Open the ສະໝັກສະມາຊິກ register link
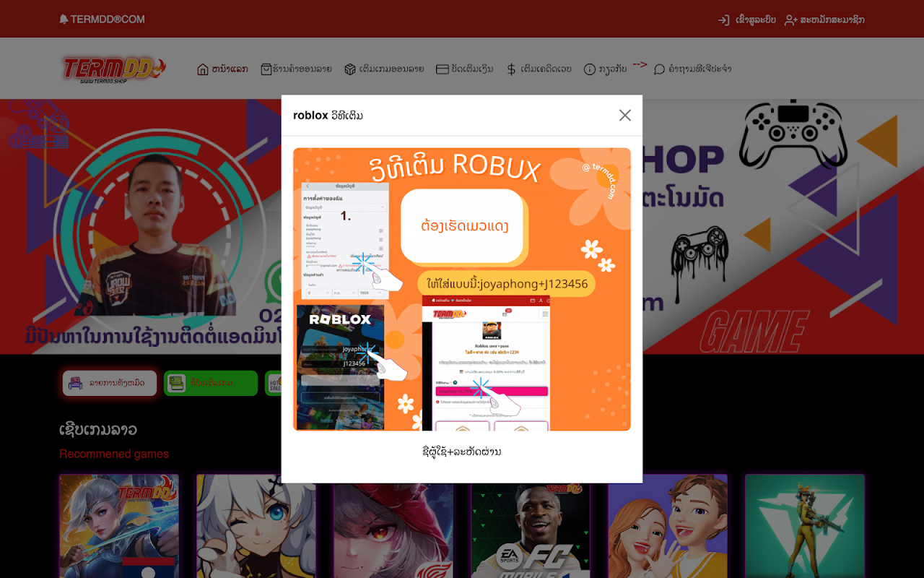 click(824, 20)
